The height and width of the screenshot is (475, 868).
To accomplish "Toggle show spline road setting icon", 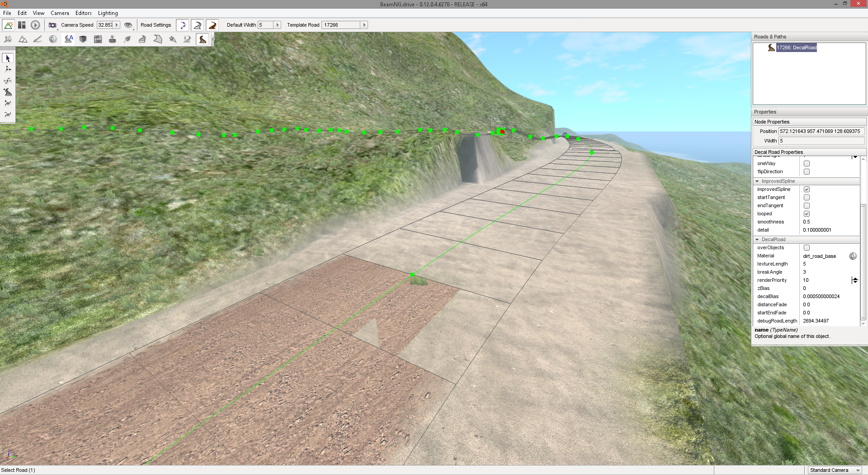I will 183,25.
